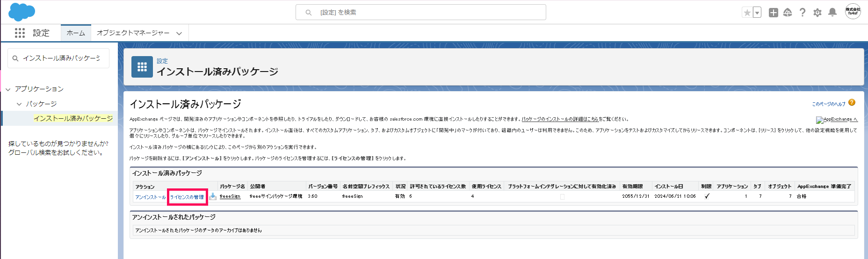The image size is (868, 259).
Task: Open the AppExchange へ link
Action: [837, 120]
